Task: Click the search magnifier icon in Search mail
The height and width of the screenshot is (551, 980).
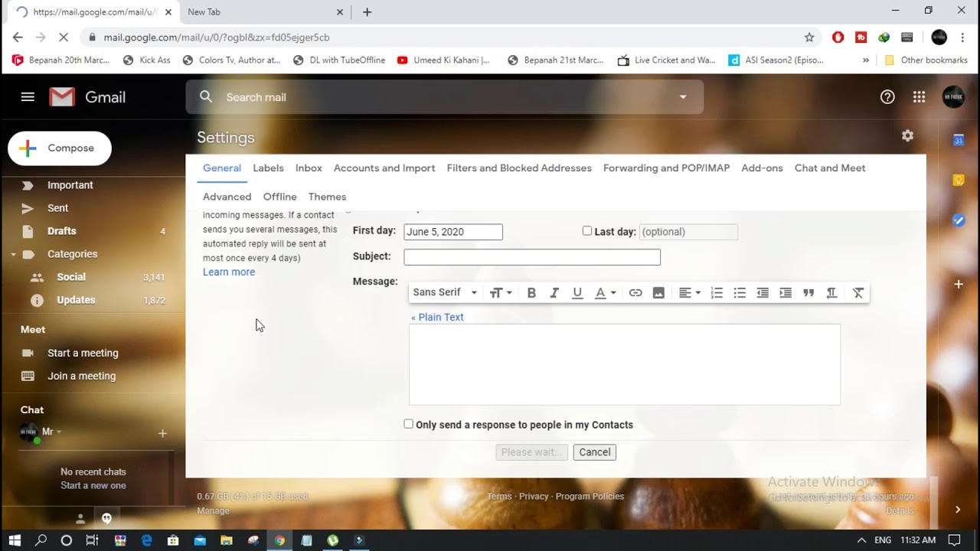Action: pyautogui.click(x=206, y=96)
